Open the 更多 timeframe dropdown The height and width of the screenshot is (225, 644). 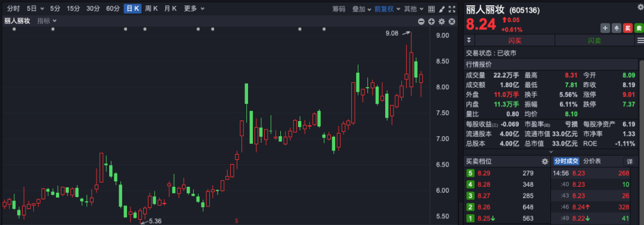193,8
